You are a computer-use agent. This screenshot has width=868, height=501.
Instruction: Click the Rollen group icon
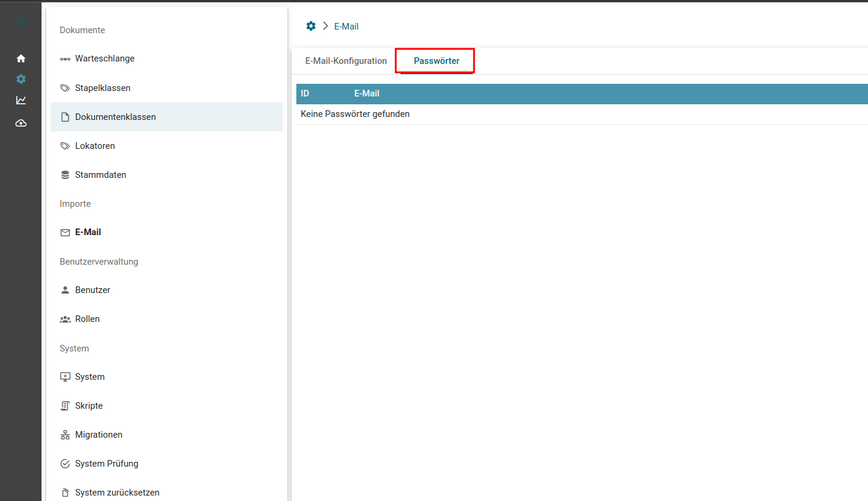[65, 320]
